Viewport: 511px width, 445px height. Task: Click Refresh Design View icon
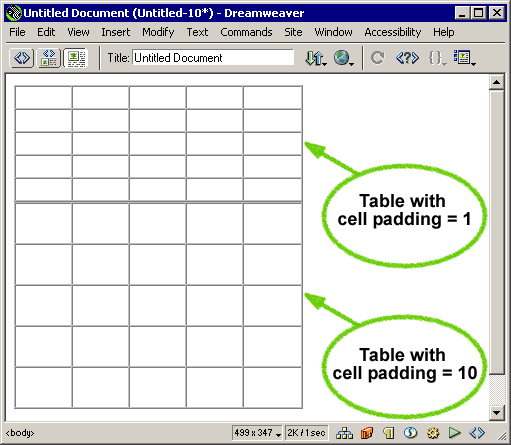click(378, 58)
